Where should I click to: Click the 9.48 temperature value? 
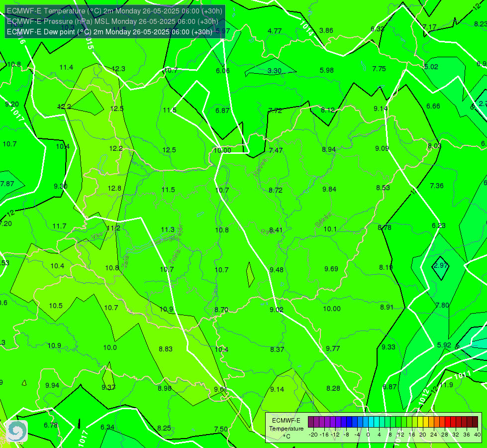click(x=277, y=270)
